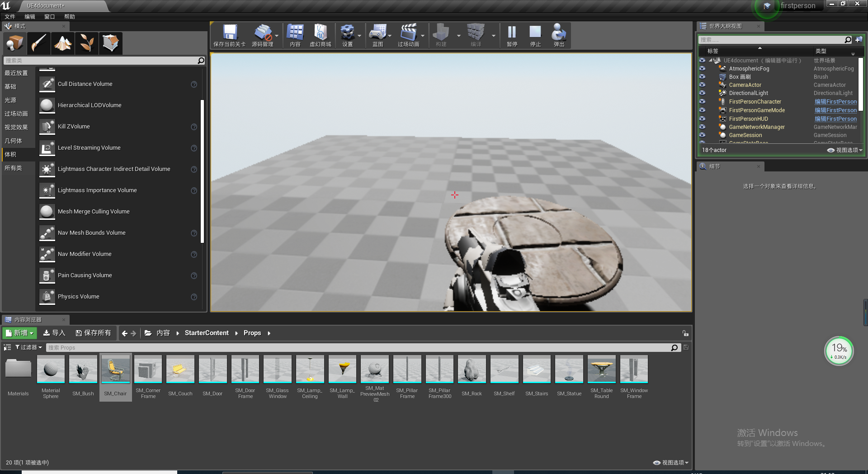Image resolution: width=868 pixels, height=474 pixels.
Task: Toggle visibility of DirectionalLight actor
Action: [702, 93]
